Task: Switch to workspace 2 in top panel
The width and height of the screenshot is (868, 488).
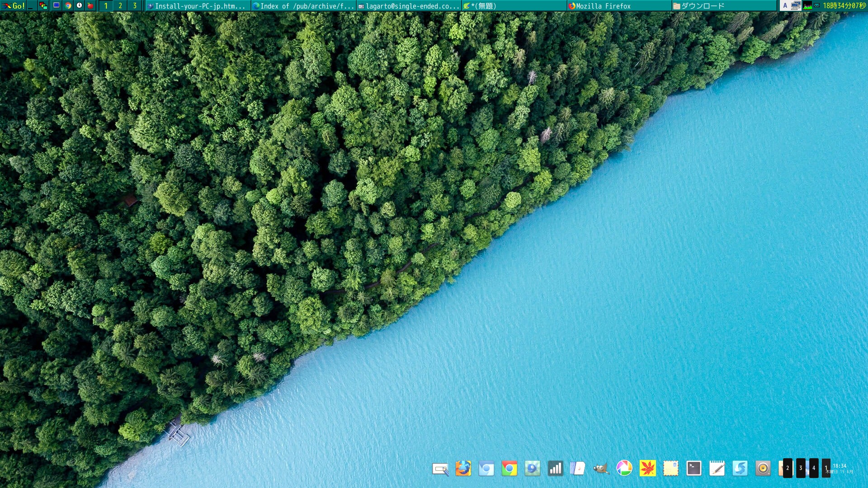Action: tap(120, 6)
